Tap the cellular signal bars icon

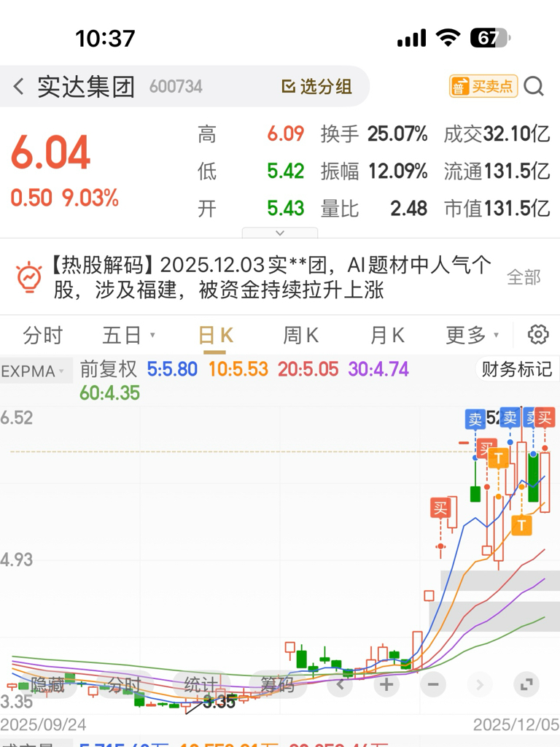tap(411, 38)
